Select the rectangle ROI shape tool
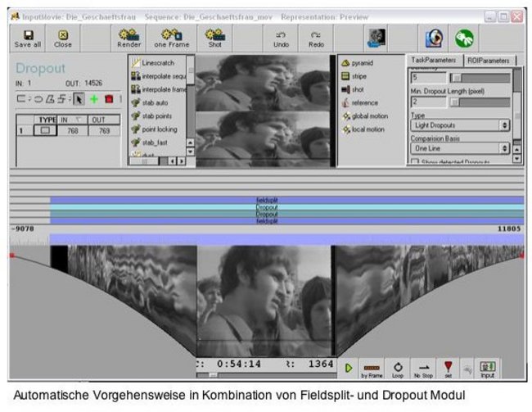 [21, 99]
